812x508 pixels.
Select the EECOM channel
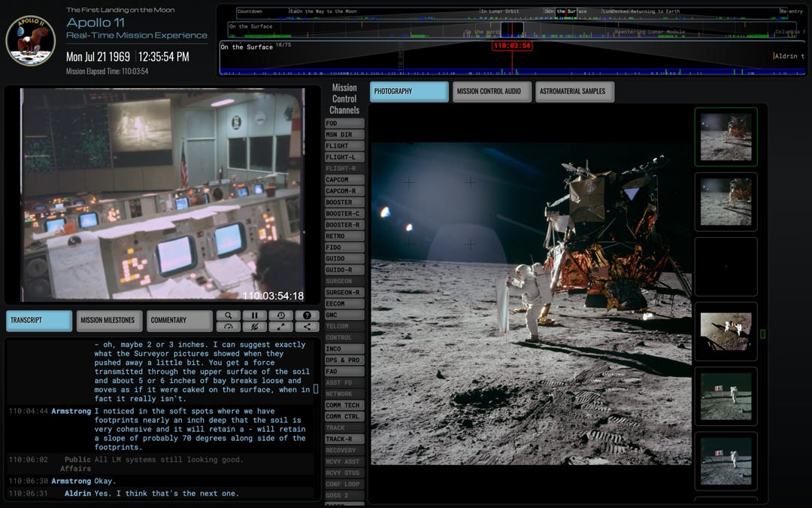(x=344, y=304)
